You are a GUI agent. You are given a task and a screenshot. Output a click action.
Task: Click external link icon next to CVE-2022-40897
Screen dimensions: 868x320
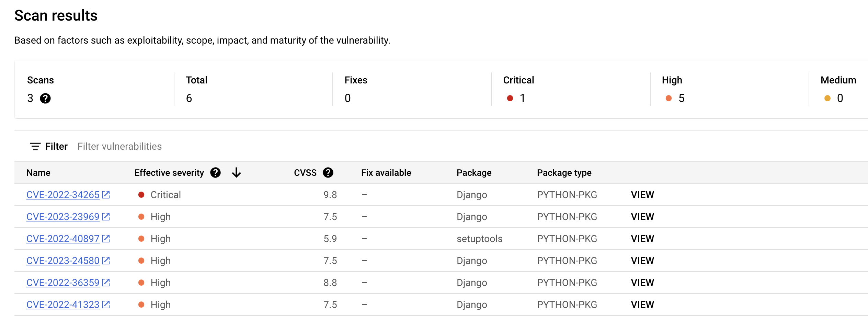click(106, 239)
